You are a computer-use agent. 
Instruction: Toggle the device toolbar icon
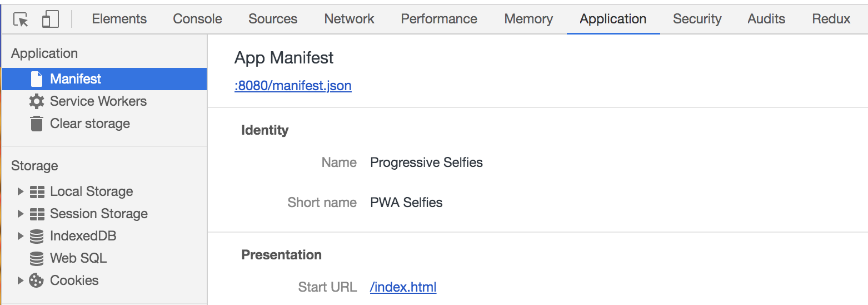[51, 19]
